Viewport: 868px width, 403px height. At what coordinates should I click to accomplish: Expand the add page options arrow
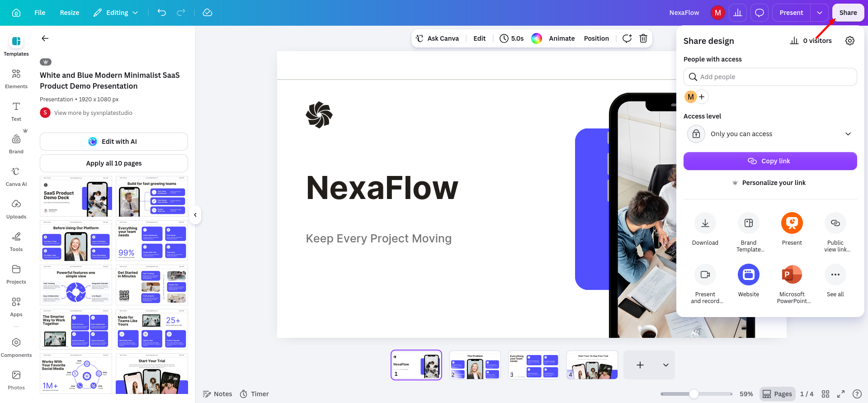point(666,365)
